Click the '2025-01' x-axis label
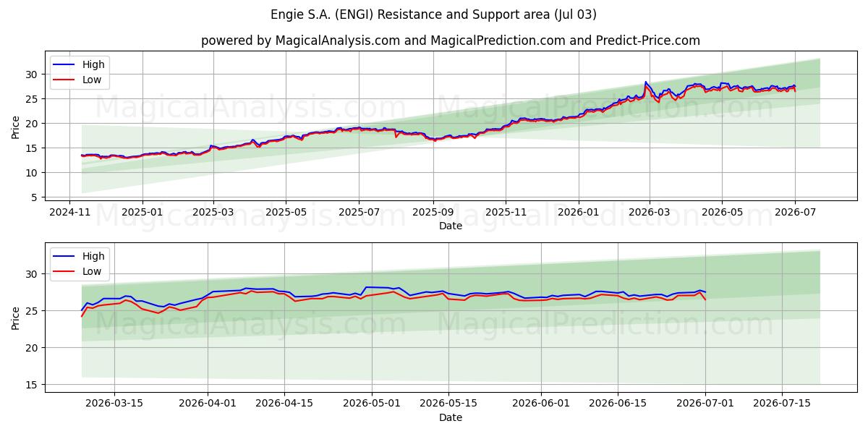 [142, 213]
